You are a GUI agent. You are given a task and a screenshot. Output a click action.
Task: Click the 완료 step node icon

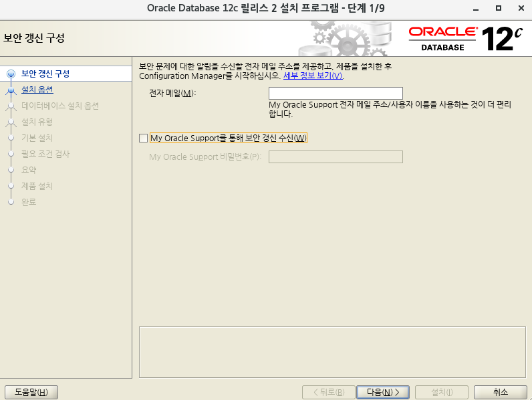pos(11,202)
